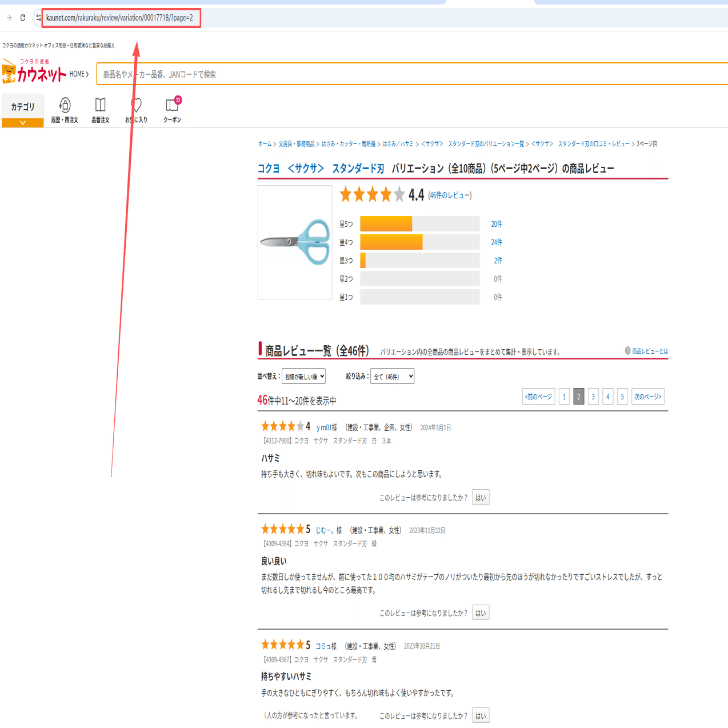Go to review page 4
The image size is (728, 728).
pyautogui.click(x=608, y=397)
